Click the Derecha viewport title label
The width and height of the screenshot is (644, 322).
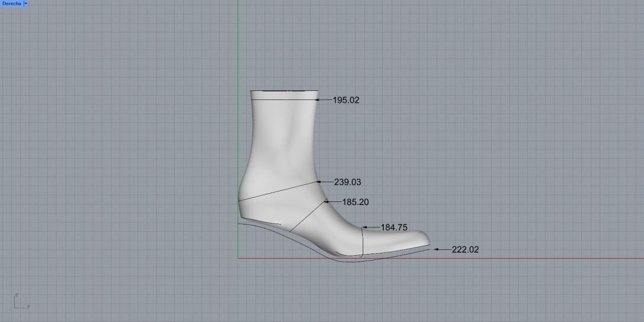[11, 3]
